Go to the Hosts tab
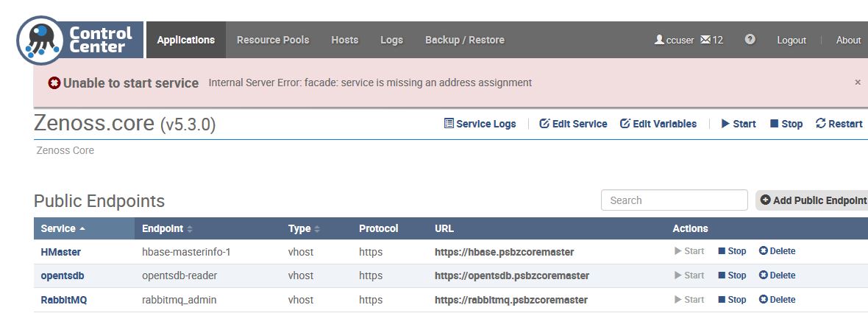 click(x=344, y=40)
